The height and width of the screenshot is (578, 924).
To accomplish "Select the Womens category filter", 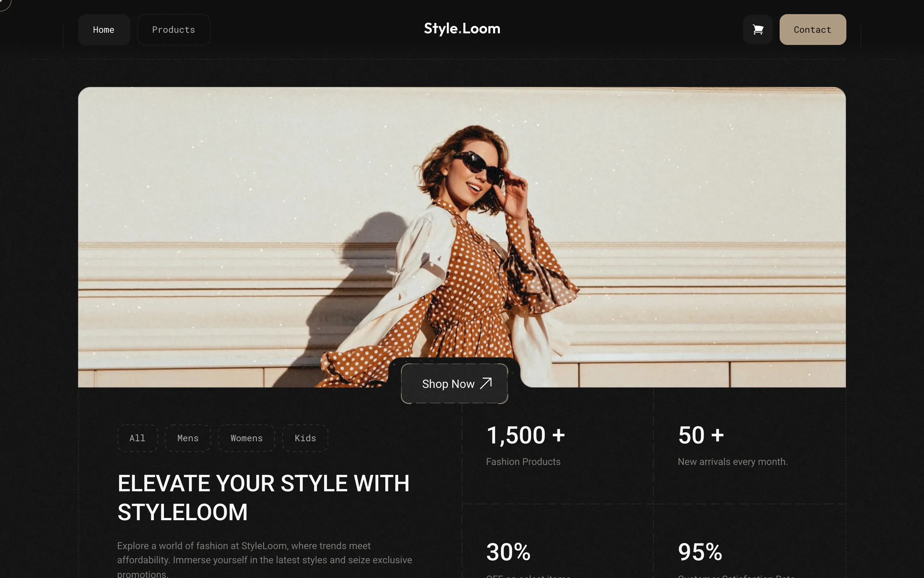I will point(247,438).
